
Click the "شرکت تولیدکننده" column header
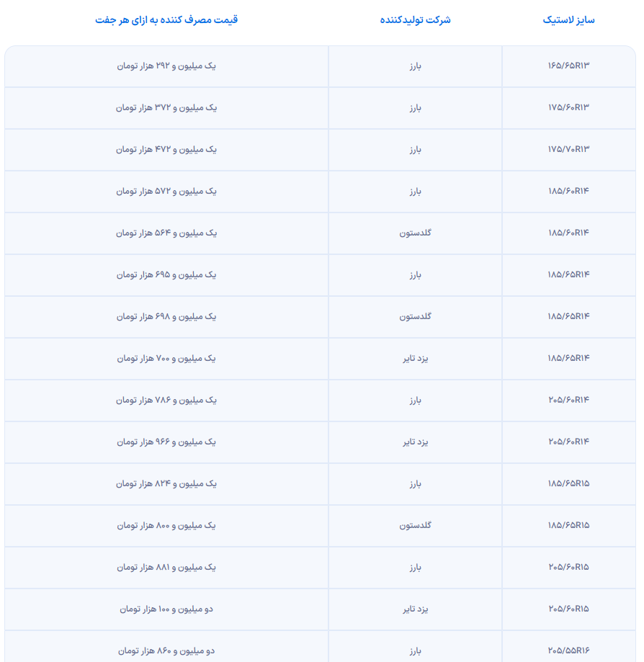415,20
